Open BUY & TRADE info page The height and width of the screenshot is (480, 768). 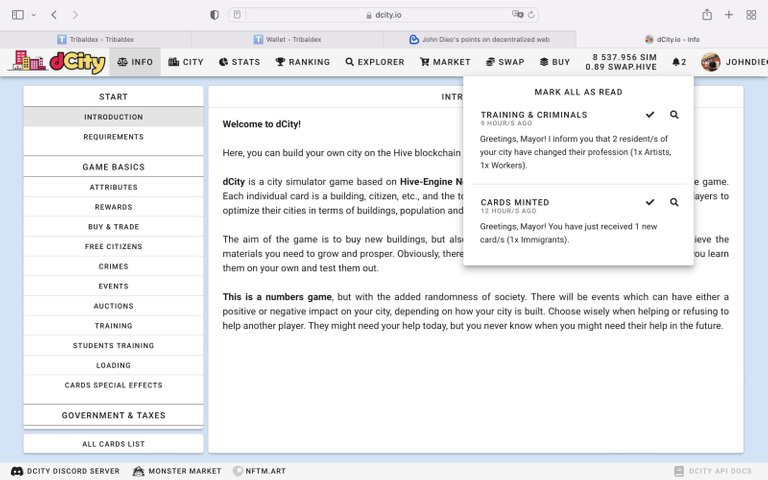pos(114,227)
